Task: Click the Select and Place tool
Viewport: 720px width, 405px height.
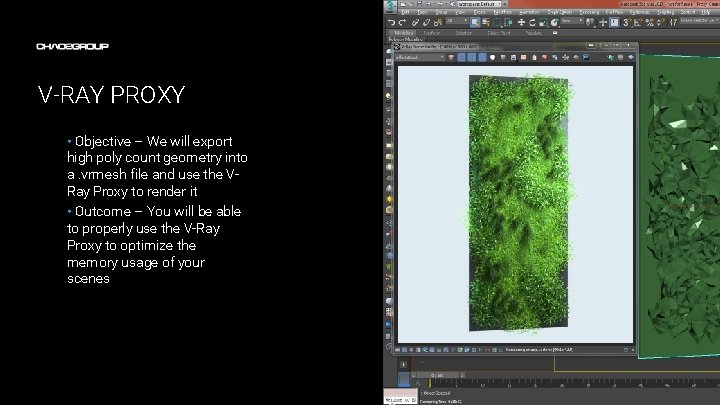Action: (554, 22)
